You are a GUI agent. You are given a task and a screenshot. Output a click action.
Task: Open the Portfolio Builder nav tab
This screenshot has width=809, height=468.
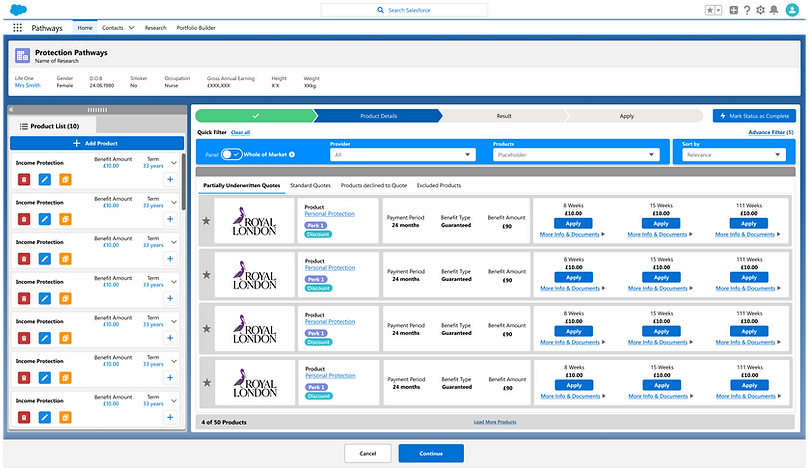click(x=196, y=28)
